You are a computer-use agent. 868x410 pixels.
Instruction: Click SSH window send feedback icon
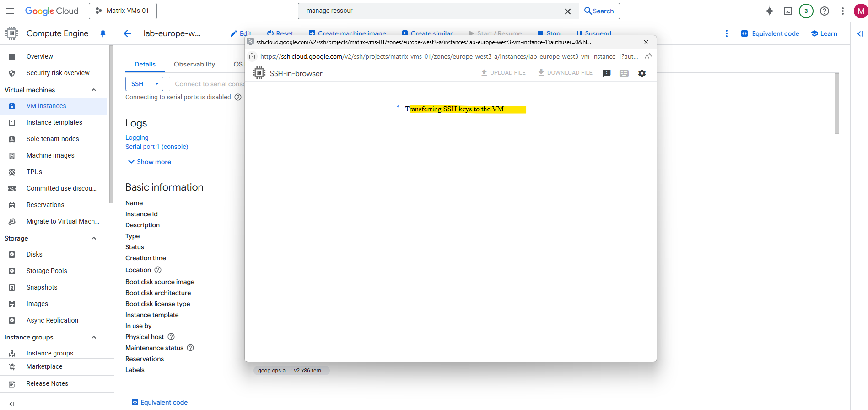[x=607, y=73]
